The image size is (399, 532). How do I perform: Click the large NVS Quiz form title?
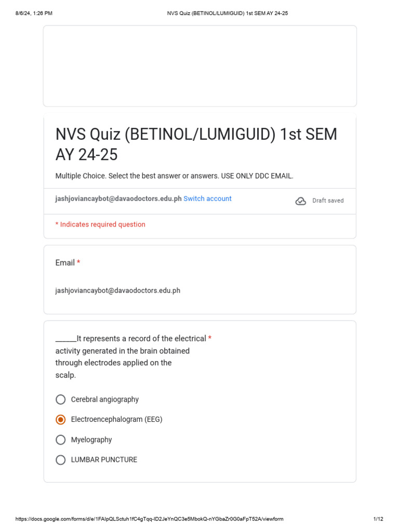point(196,144)
